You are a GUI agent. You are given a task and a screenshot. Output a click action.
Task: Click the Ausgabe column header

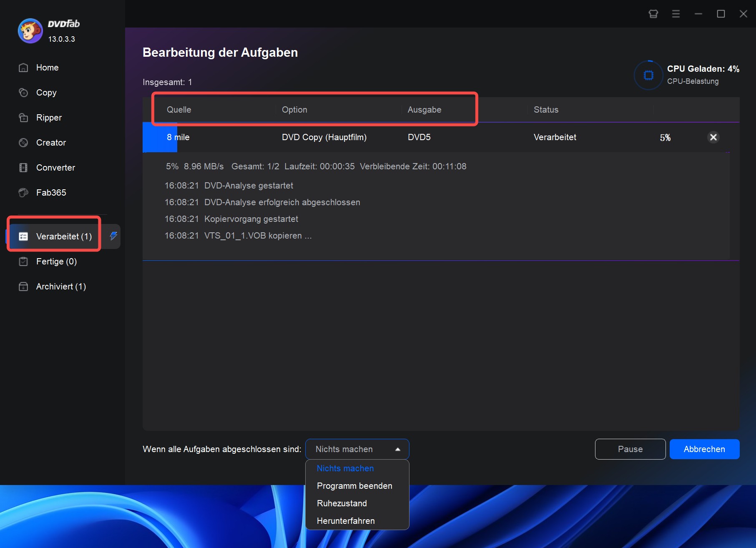coord(424,110)
